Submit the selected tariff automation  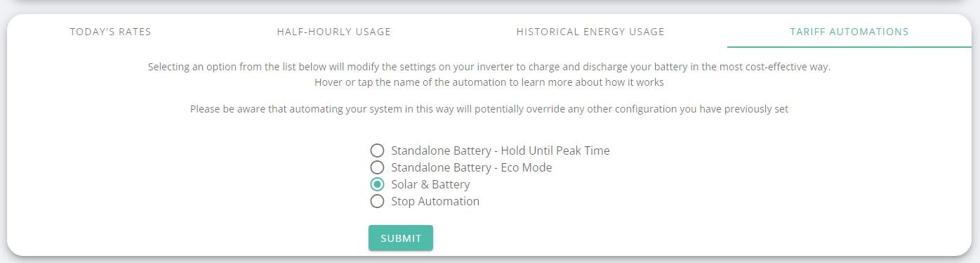(x=401, y=238)
